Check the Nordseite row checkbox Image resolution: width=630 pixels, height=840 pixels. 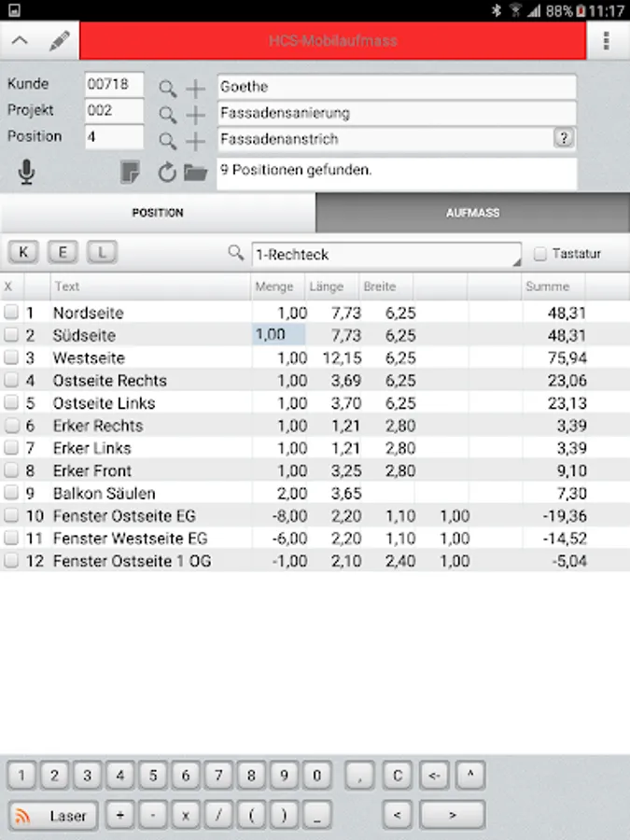[x=11, y=312]
